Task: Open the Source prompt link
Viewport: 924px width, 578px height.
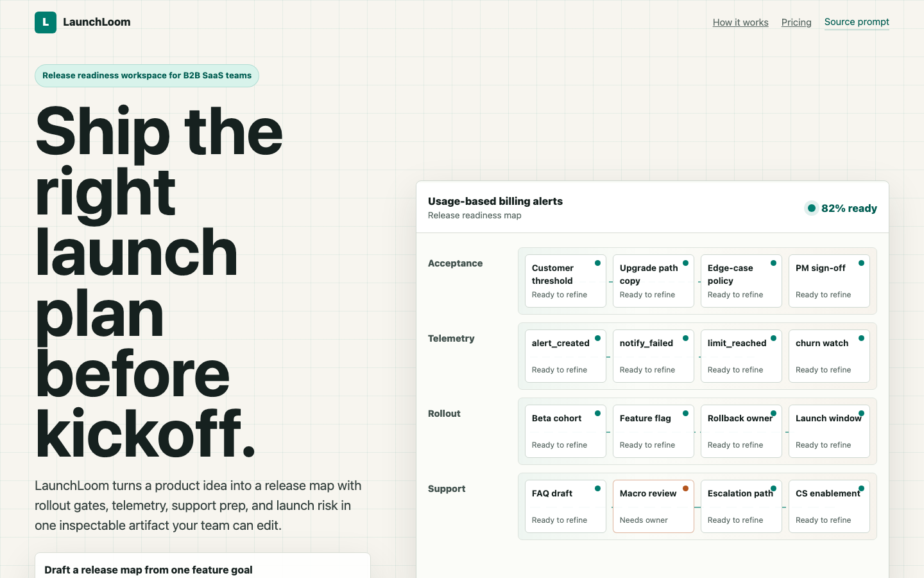Action: point(857,22)
